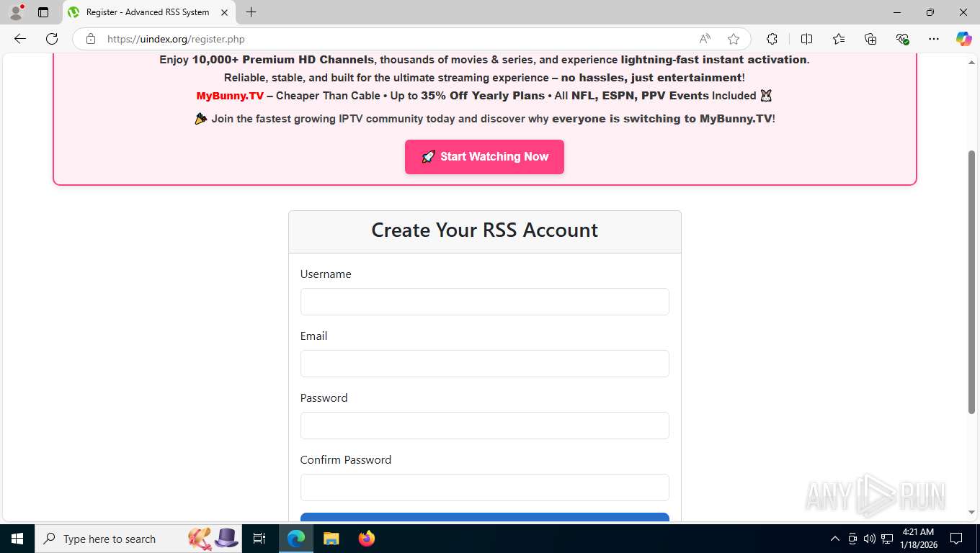Open File Explorer taskbar icon

[331, 539]
